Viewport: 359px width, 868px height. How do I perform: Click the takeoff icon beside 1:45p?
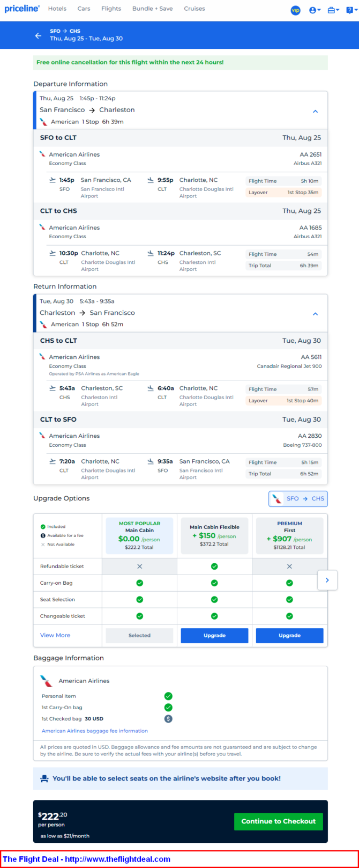pos(53,180)
